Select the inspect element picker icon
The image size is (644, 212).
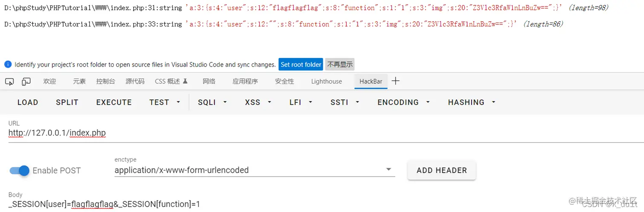(x=9, y=81)
